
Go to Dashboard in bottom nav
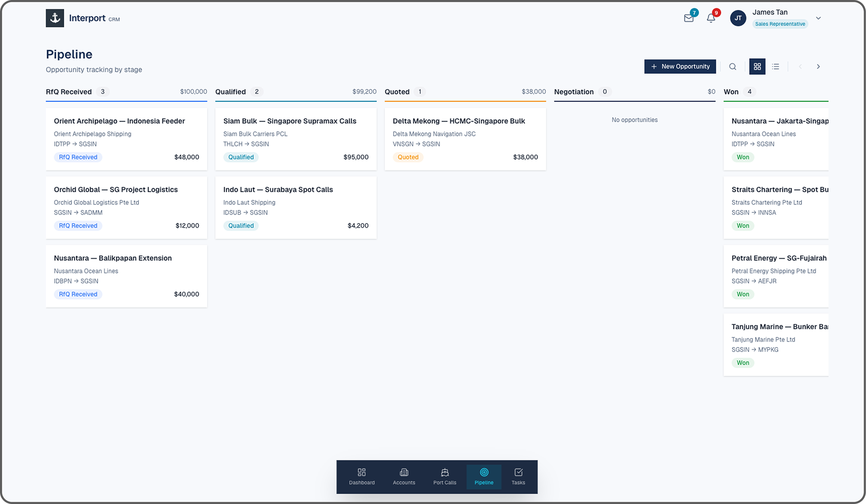[362, 477]
